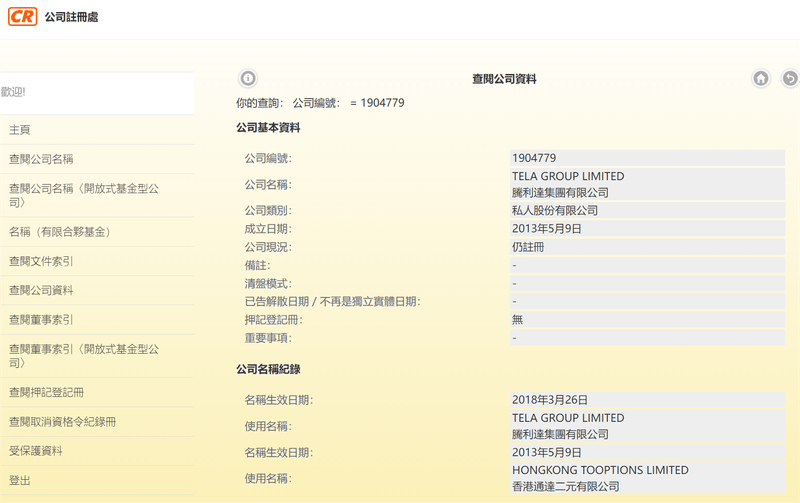Click the 公司現況: field label

tap(268, 247)
